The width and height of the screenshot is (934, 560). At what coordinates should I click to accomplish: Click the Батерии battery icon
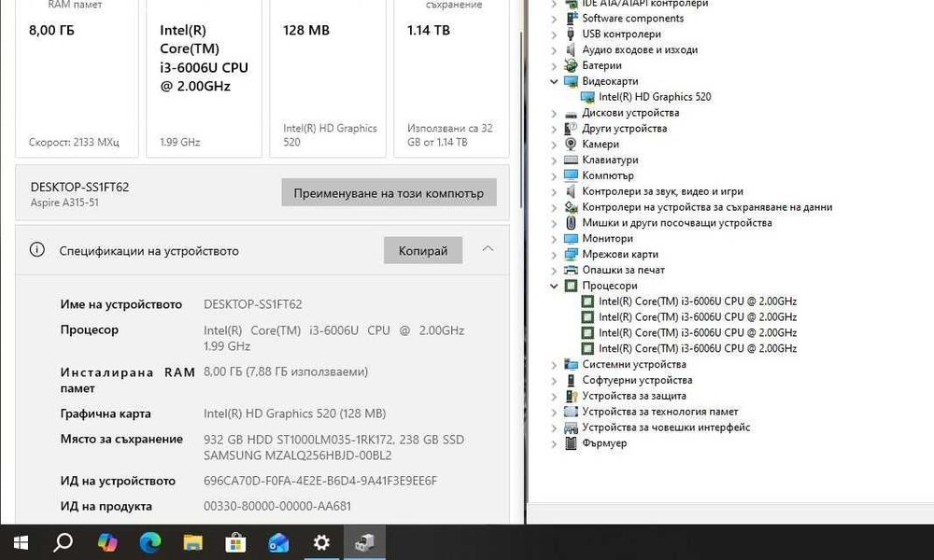pos(571,65)
